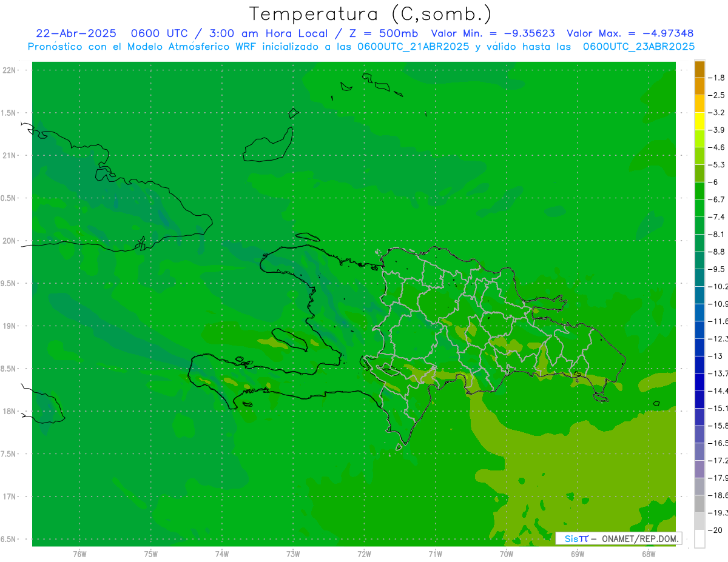
Task: Click the initialization time "0600UTC_21ABR2025"
Action: coord(413,46)
